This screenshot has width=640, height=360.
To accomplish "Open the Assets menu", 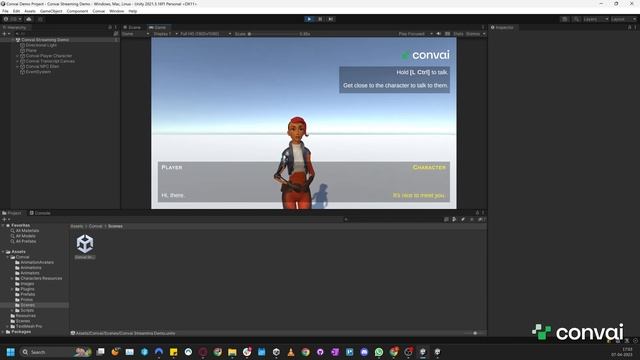I will (x=30, y=11).
